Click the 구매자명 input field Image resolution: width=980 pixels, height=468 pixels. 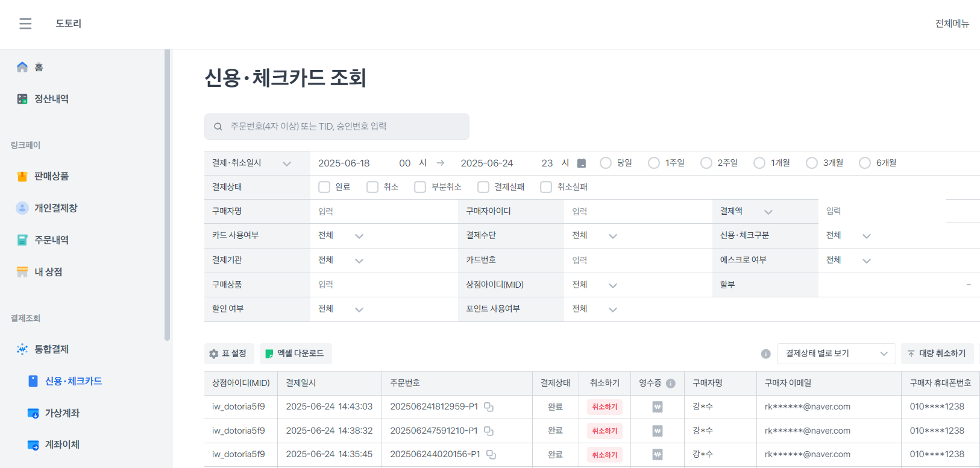pos(384,212)
